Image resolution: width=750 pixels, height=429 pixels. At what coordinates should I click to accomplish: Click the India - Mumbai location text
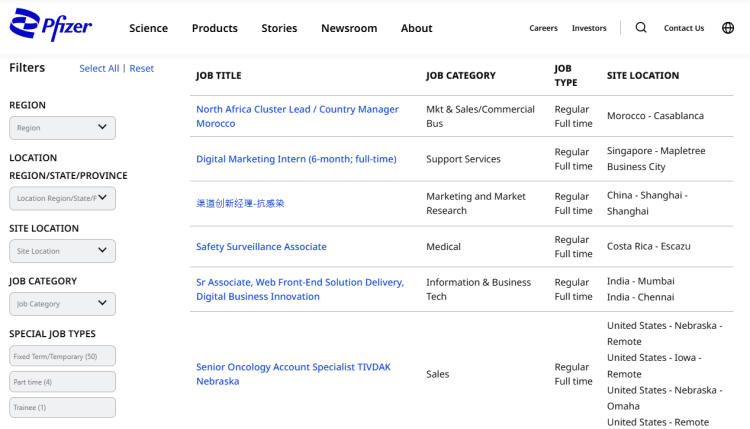(640, 281)
